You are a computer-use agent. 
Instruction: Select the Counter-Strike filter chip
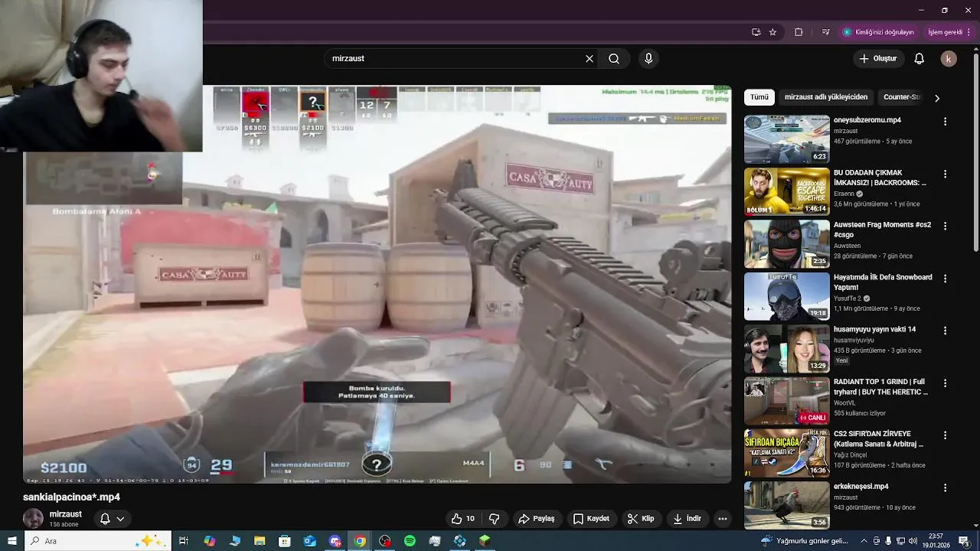click(901, 97)
